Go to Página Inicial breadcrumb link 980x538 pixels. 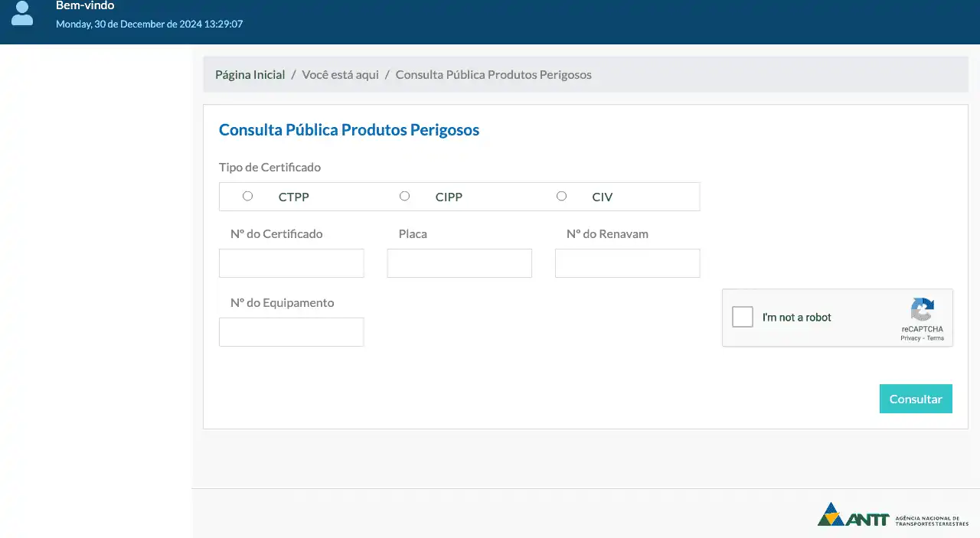[250, 75]
